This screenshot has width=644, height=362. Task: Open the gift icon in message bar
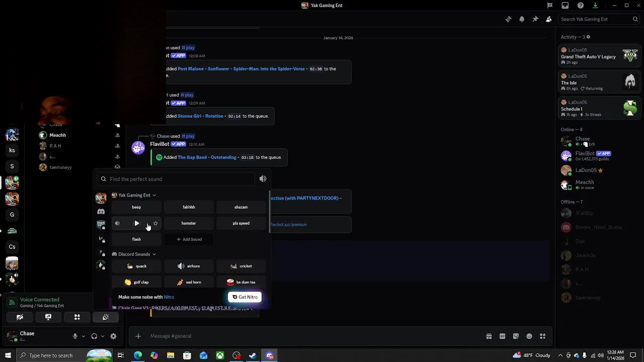tap(489, 336)
